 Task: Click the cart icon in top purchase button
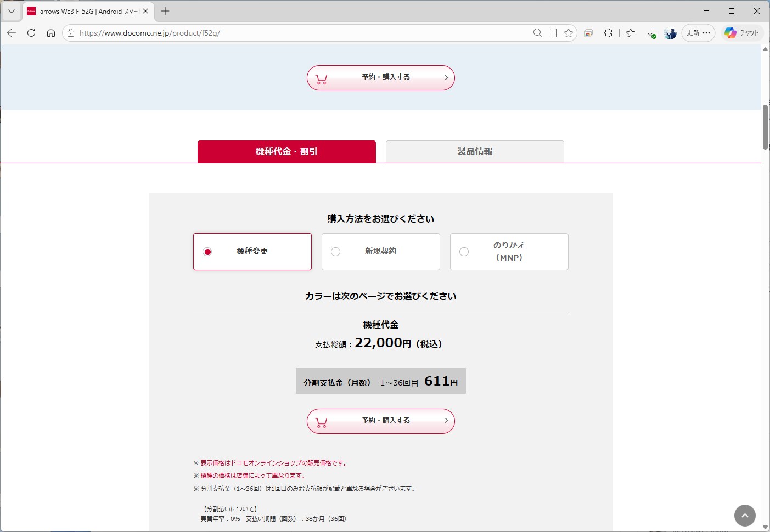pos(322,79)
